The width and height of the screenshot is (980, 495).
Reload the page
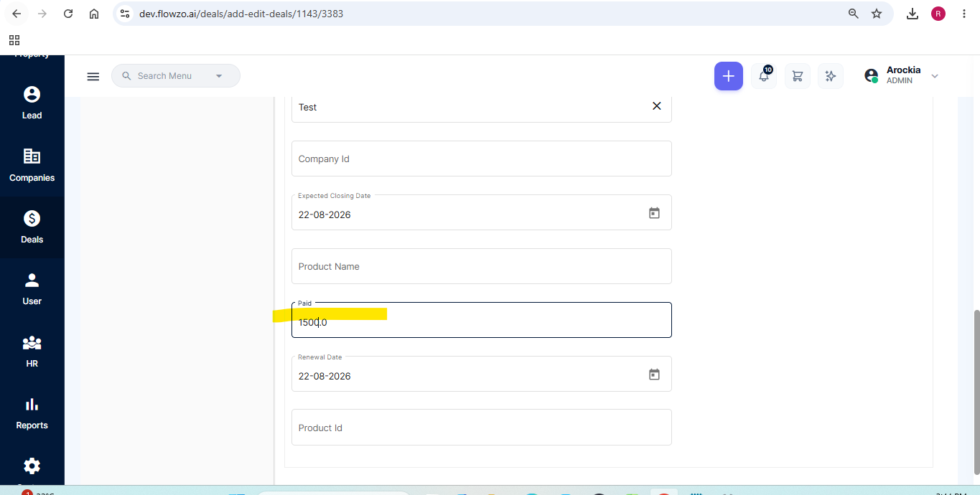[x=68, y=14]
